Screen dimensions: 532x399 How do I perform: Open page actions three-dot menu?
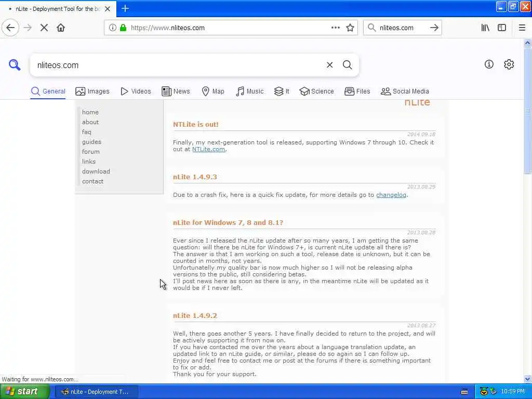[335, 28]
